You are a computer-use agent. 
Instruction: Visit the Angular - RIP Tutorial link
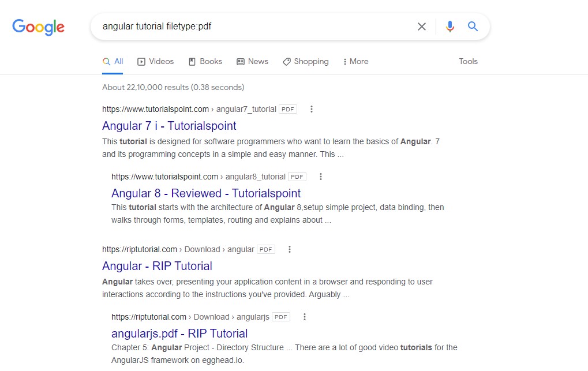coord(157,266)
